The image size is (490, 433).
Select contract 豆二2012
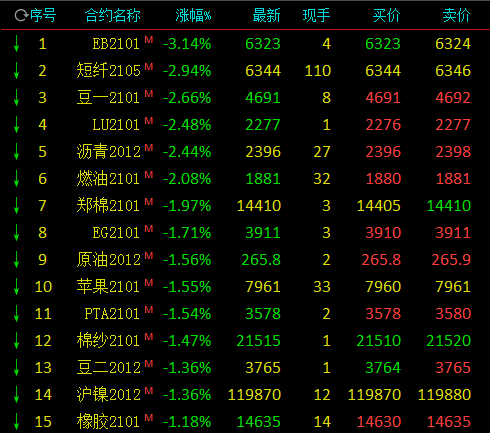tap(109, 368)
